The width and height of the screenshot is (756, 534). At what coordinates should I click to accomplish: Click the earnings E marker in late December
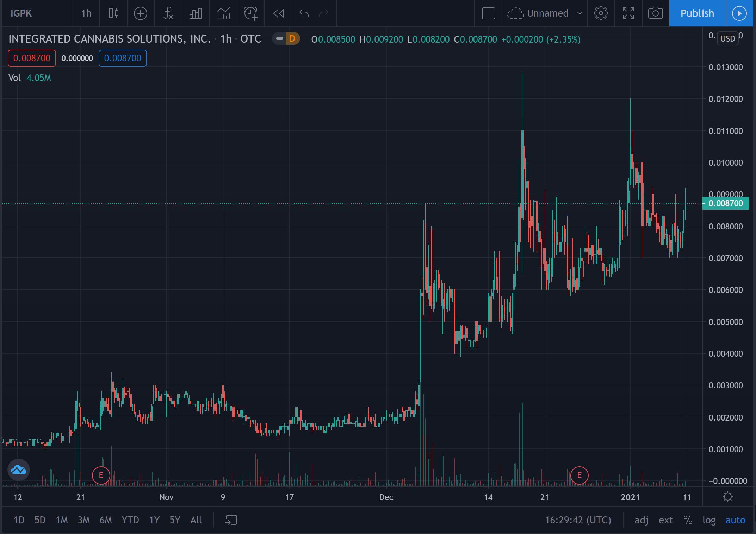pyautogui.click(x=579, y=475)
